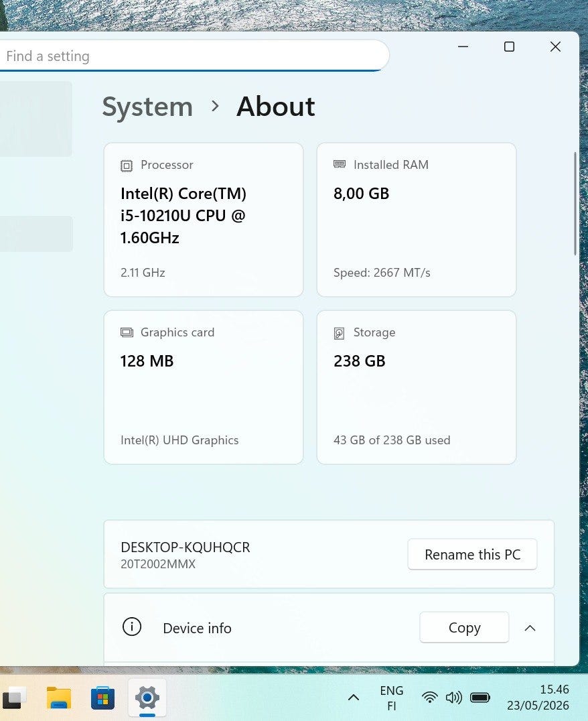Close the Settings window
The width and height of the screenshot is (588, 721).
click(x=555, y=46)
